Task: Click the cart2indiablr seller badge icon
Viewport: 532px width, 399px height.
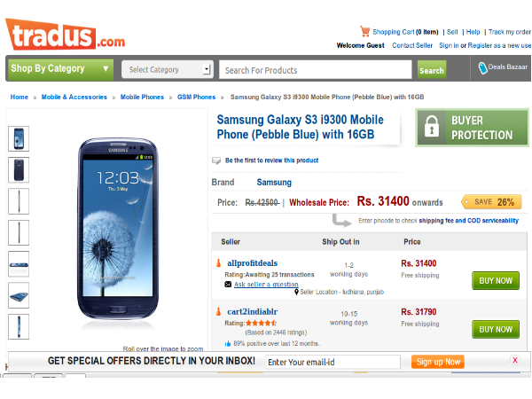Action: (x=217, y=311)
